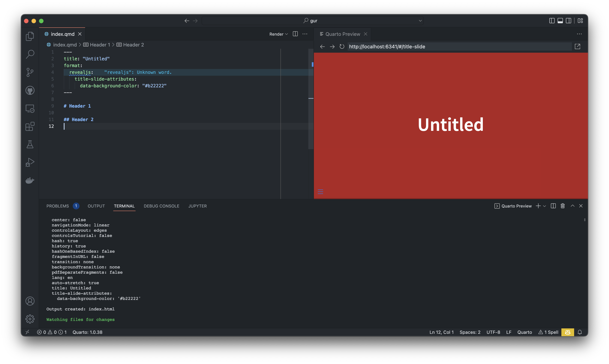The image size is (609, 364).
Task: Open the reveal.js slide menu icon
Action: pos(320,192)
